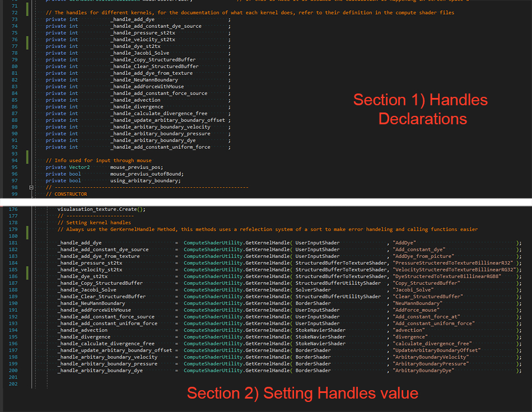Click ComputeShaderUtility on line 181
The width and height of the screenshot is (532, 412).
[213, 243]
